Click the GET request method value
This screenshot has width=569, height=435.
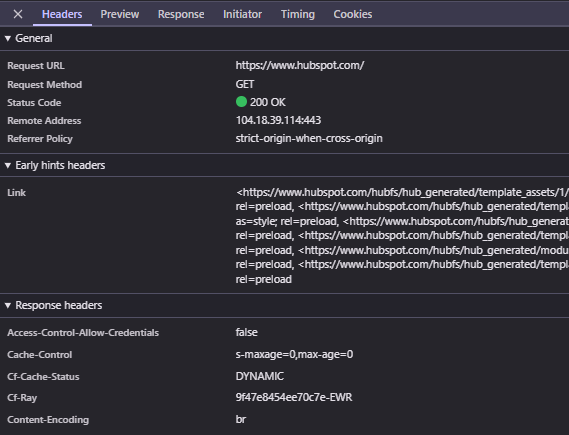[x=245, y=84]
